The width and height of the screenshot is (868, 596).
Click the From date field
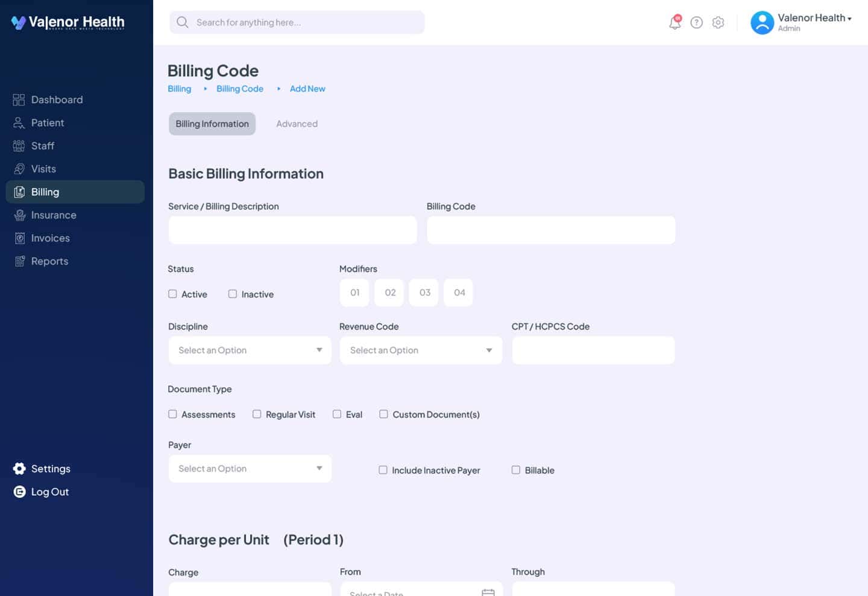coord(421,589)
